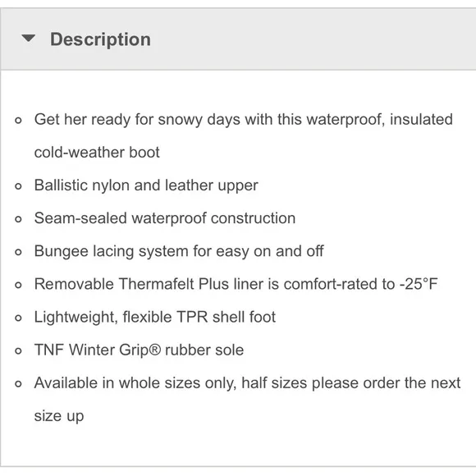Click the "size up" text at bottom
Screen dimensions: 476x476
pos(59,416)
